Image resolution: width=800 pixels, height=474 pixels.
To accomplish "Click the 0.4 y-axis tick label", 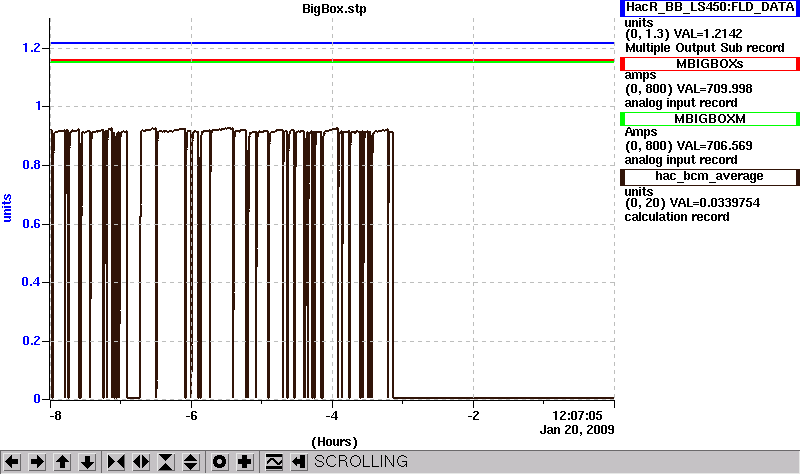I will click(31, 282).
